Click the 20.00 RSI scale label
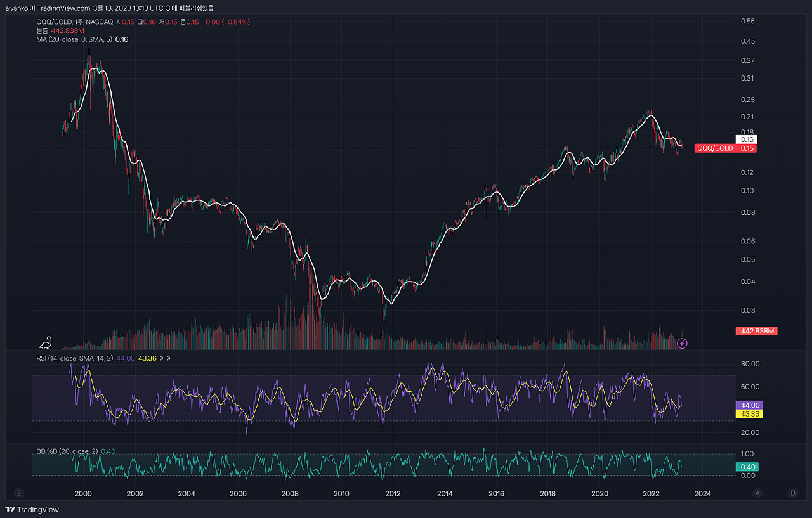 [750, 432]
